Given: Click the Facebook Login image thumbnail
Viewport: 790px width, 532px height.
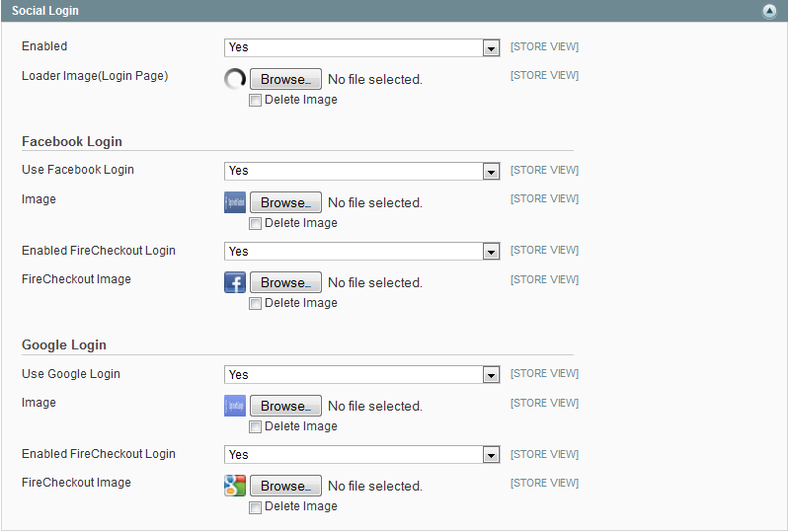Looking at the screenshot, I should pyautogui.click(x=235, y=202).
